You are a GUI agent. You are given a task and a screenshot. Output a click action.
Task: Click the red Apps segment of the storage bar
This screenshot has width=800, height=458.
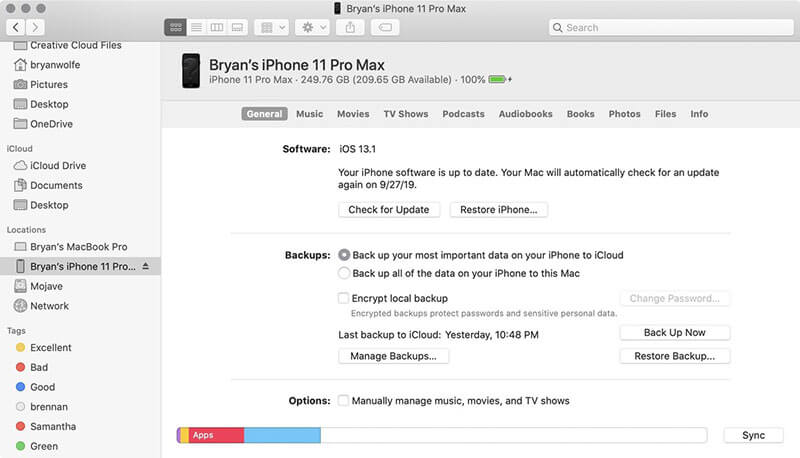coord(216,435)
